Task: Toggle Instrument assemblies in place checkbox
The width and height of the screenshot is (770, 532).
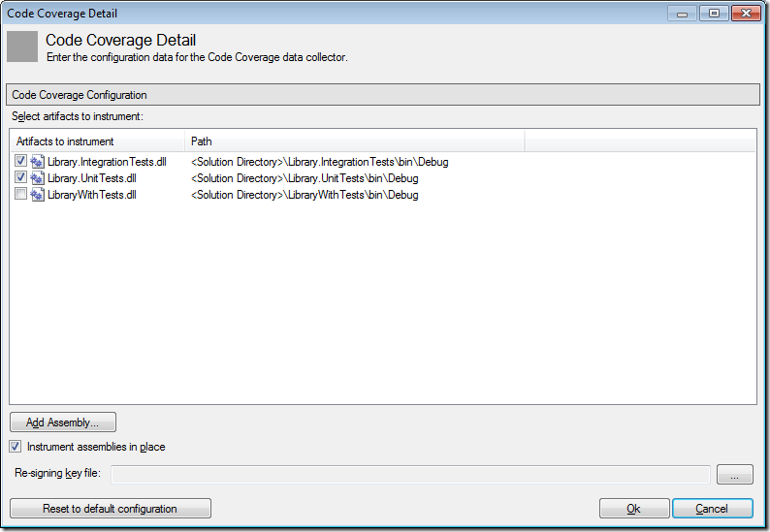Action: [16, 446]
